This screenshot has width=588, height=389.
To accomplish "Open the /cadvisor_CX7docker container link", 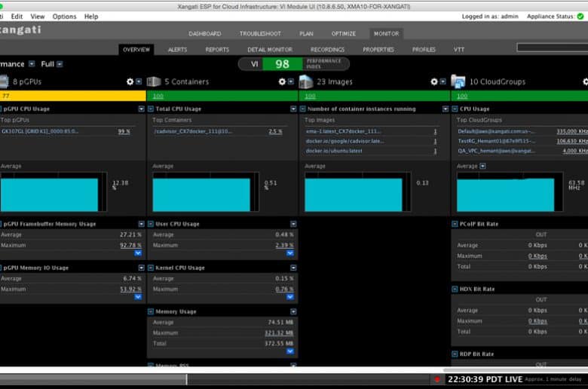I will (193, 131).
